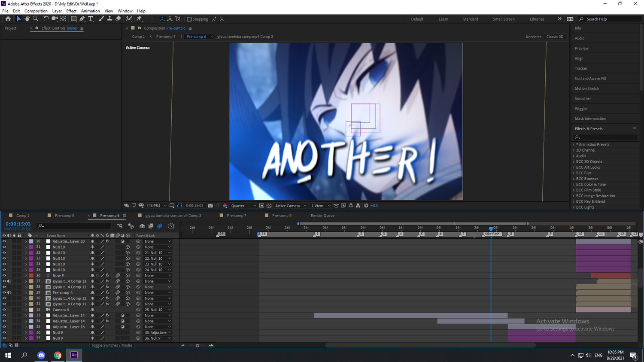Enable Motion Blur for timeline layers
The height and width of the screenshot is (362, 644).
tap(160, 226)
